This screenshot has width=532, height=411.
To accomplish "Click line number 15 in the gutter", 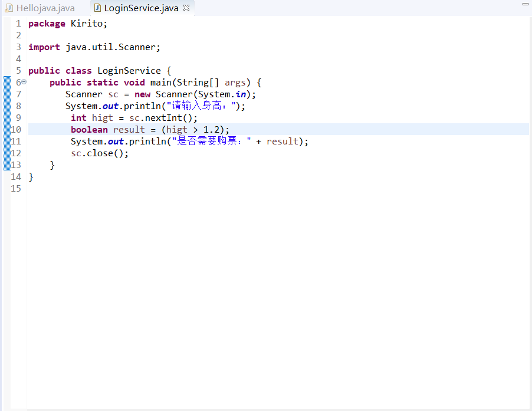I will tap(16, 189).
